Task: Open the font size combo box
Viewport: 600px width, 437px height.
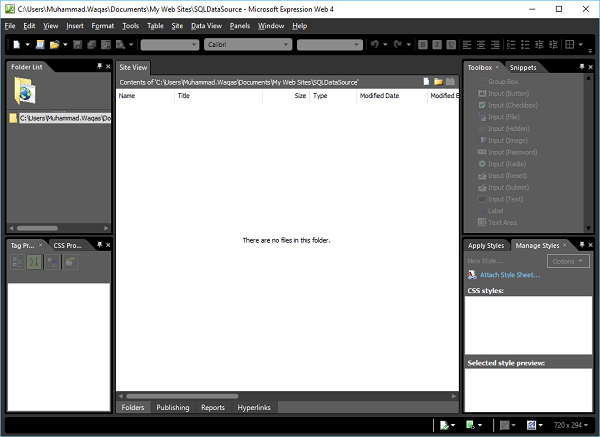Action: pos(330,45)
